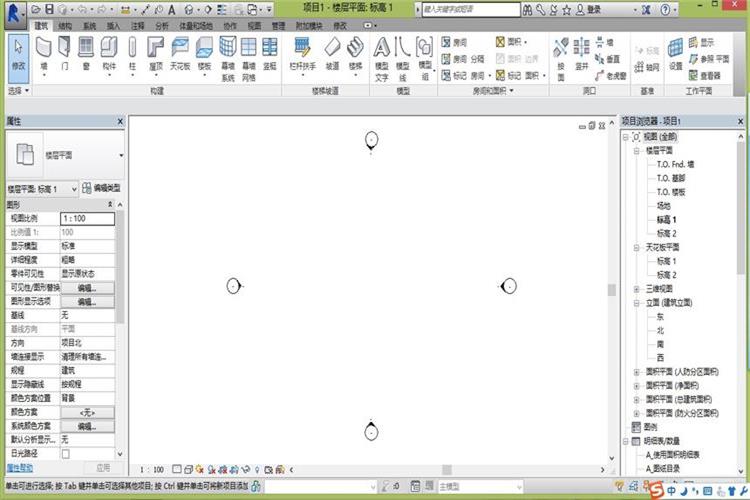Click the 编辑类型 button
Screen dimensions: 750x500
pos(101,188)
